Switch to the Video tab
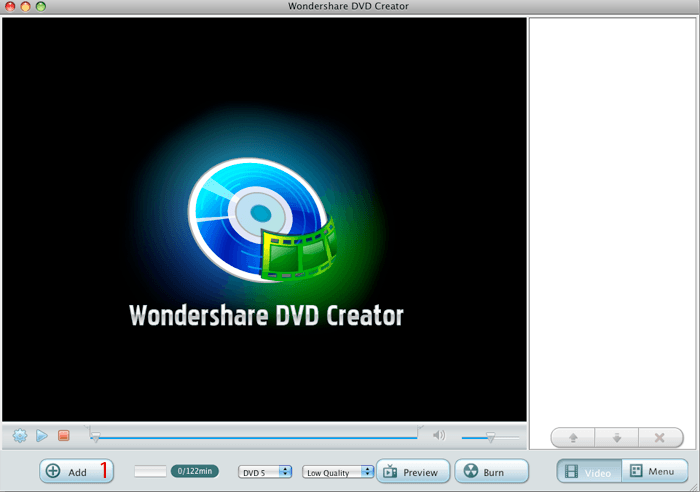Screen dimensions: 700x492 pyautogui.click(x=589, y=471)
